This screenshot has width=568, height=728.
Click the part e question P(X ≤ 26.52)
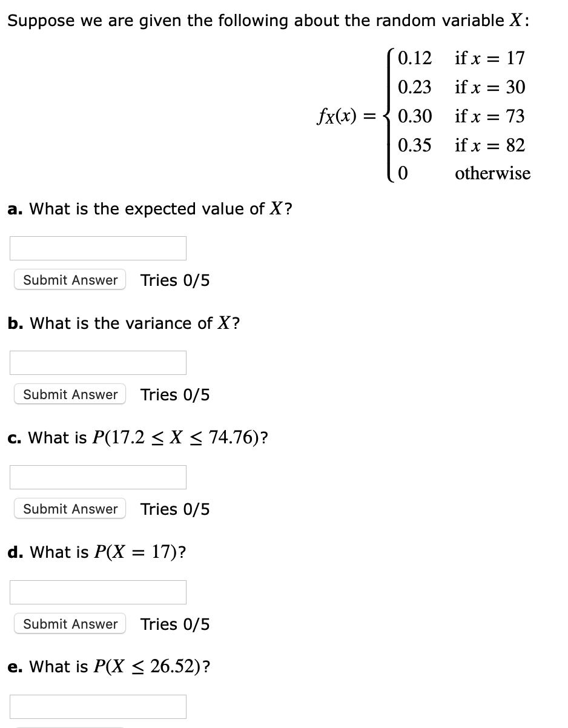(109, 666)
